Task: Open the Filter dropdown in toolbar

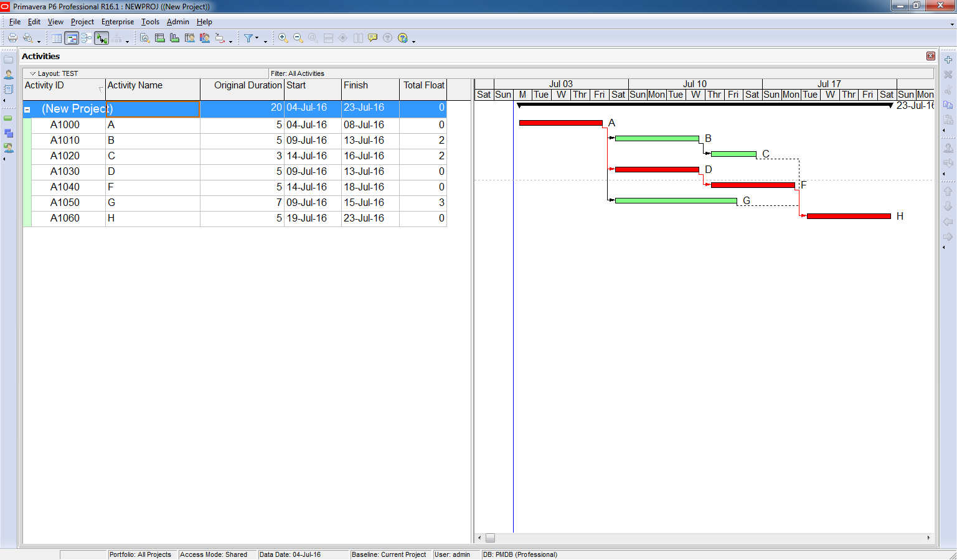Action: [x=251, y=38]
